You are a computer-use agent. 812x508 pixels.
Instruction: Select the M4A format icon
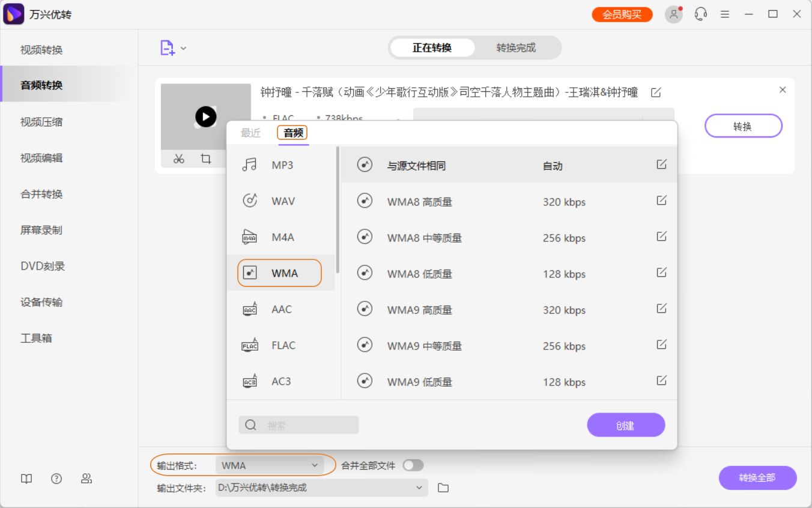click(250, 236)
